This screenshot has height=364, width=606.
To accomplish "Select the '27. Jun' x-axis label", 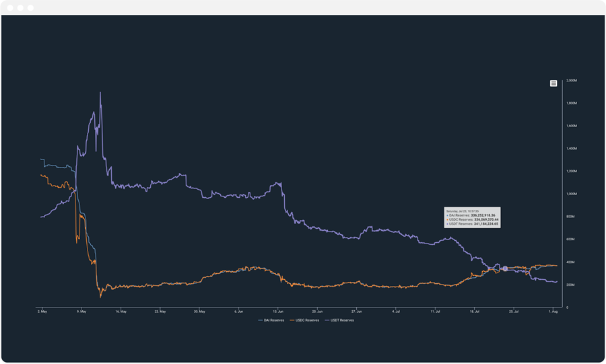I will (357, 312).
